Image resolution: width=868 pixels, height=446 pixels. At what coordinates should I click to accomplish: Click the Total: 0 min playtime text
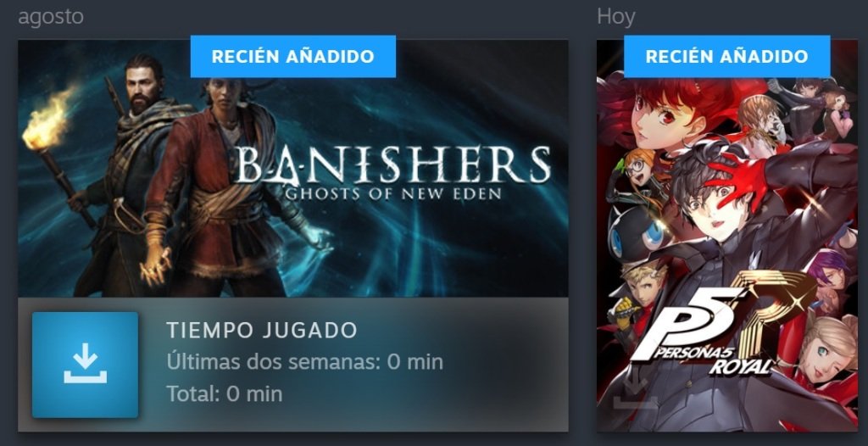[224, 394]
